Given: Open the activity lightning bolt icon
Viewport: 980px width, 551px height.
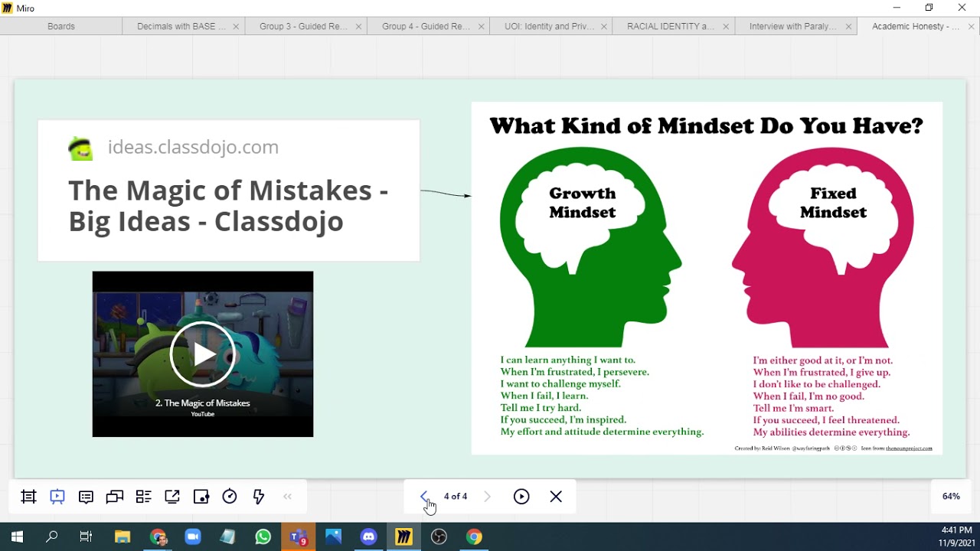Looking at the screenshot, I should pos(259,497).
